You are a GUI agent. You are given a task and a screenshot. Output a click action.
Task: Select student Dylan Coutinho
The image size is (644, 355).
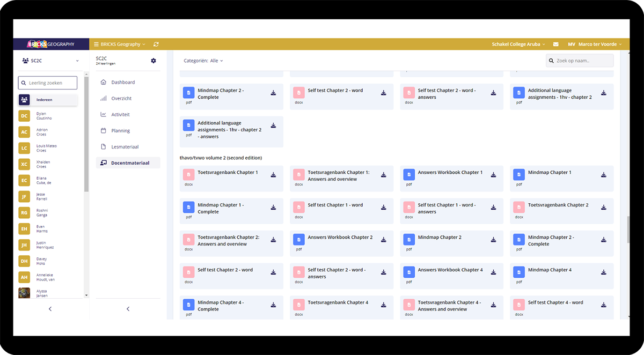(x=42, y=116)
